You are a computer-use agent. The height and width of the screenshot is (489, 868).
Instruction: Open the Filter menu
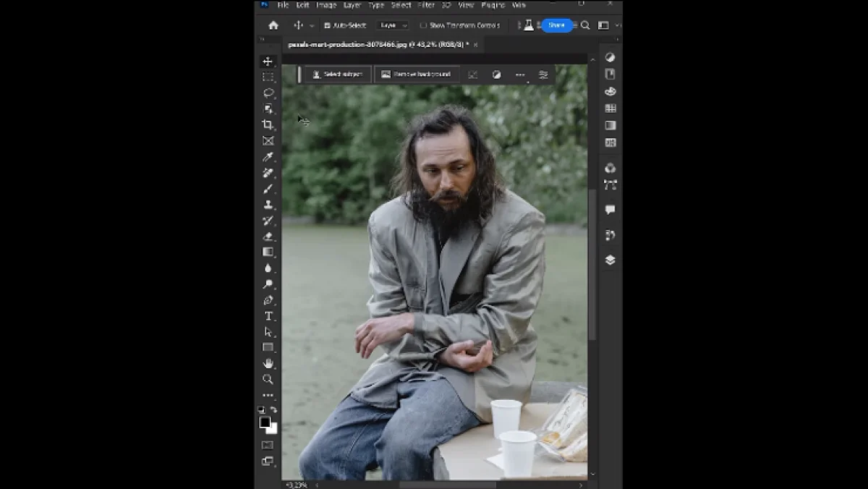click(x=426, y=5)
